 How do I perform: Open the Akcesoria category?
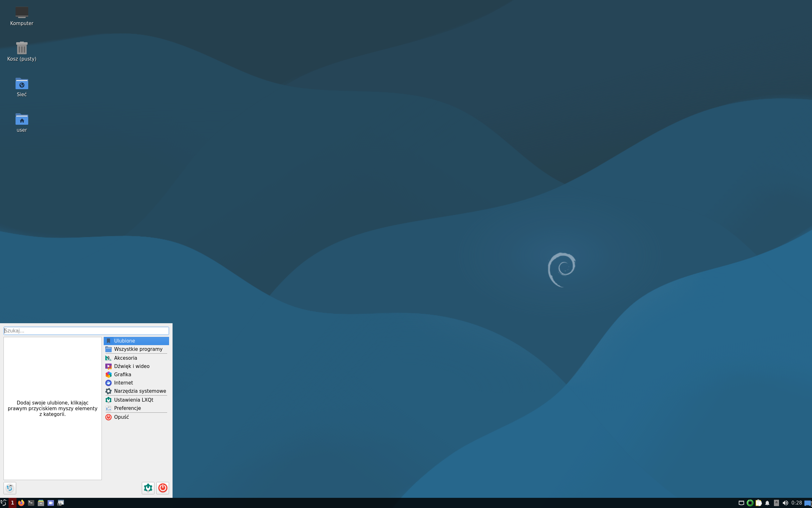[x=136, y=358]
